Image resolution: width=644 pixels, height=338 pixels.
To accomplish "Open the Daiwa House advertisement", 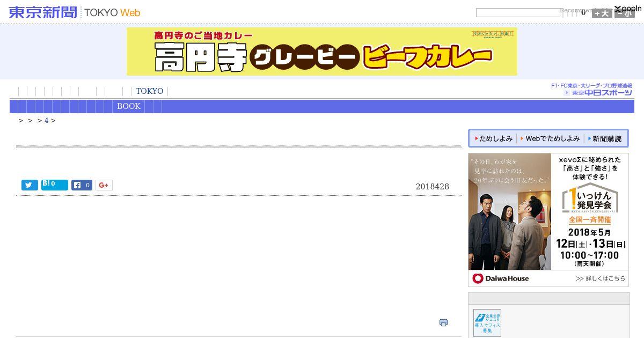I will click(548, 219).
